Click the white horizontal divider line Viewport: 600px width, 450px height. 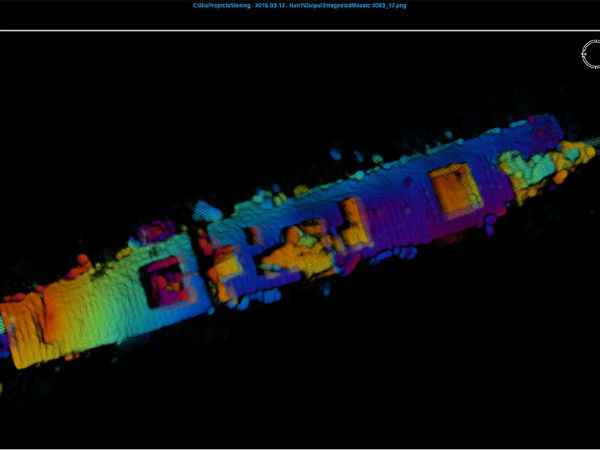pos(300,30)
